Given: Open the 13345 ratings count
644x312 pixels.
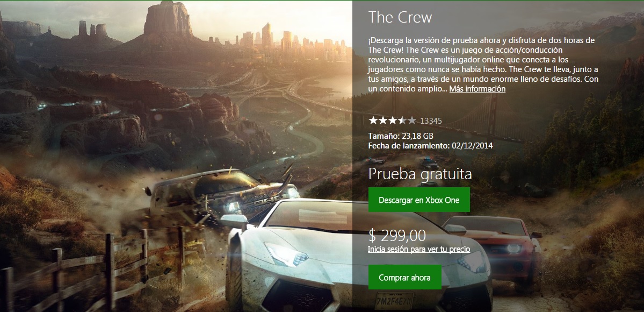Looking at the screenshot, I should [x=431, y=121].
